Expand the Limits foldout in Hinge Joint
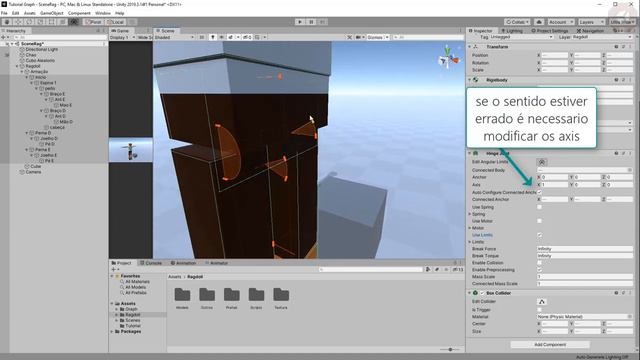This screenshot has width=640, height=360. tap(470, 242)
